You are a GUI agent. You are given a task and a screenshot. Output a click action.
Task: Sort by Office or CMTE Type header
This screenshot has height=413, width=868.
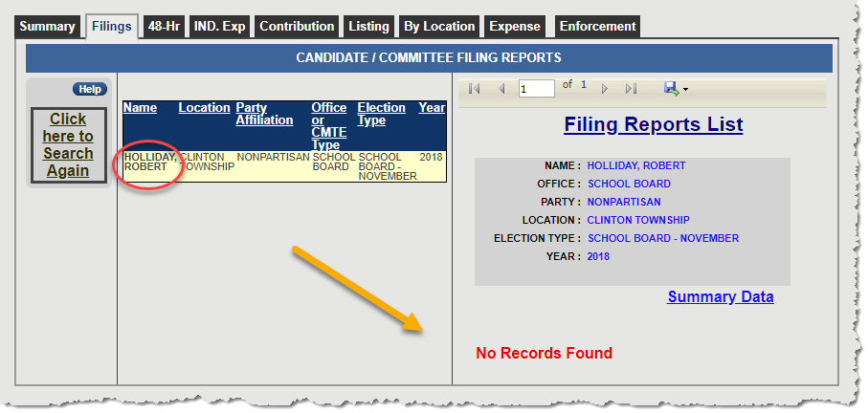[x=329, y=126]
